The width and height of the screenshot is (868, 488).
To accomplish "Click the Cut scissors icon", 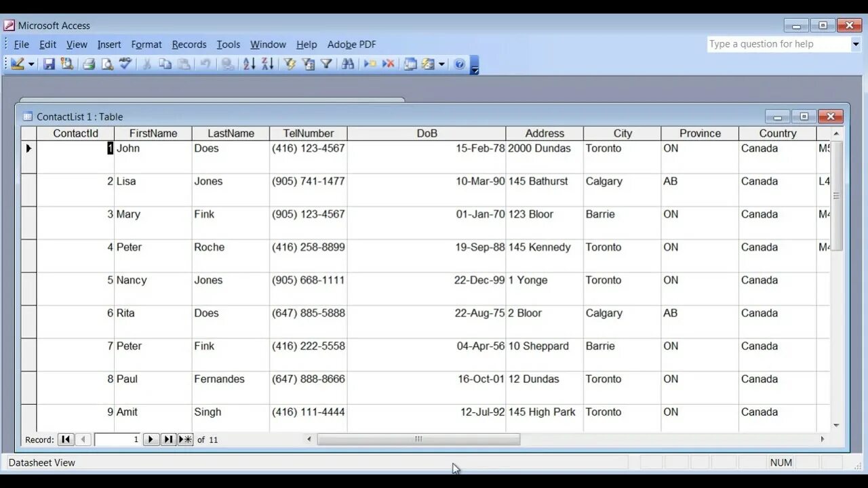I will point(146,64).
